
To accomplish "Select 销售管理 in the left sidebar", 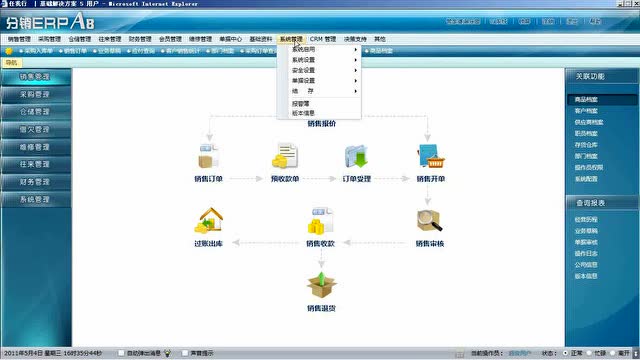I will (x=35, y=77).
